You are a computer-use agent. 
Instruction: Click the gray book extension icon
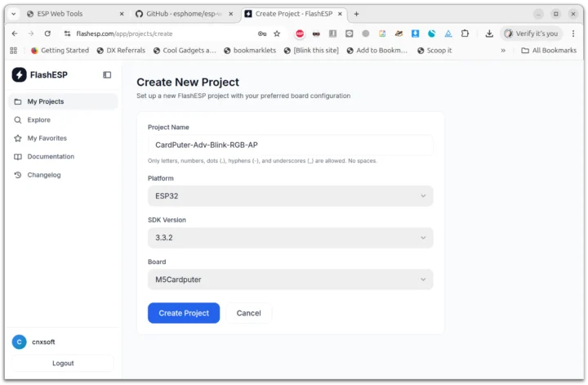tap(332, 34)
